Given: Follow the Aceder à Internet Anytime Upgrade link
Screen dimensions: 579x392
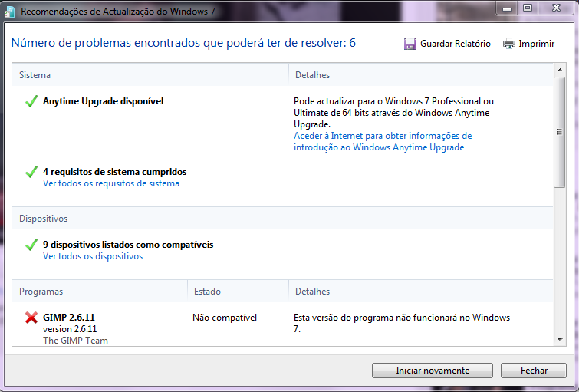Looking at the screenshot, I should point(382,141).
